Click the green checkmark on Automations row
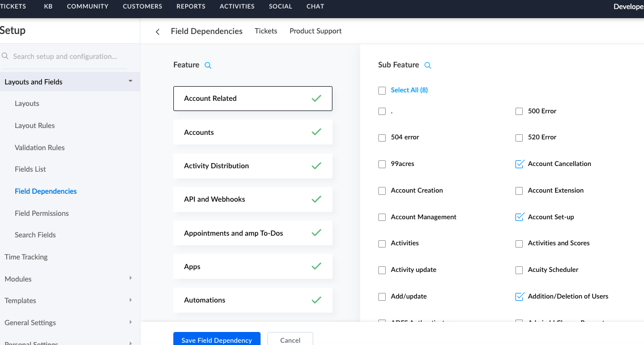644x345 pixels. (316, 300)
